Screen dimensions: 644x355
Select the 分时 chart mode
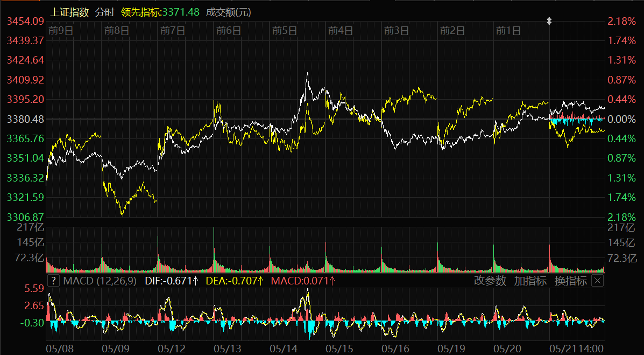(104, 12)
